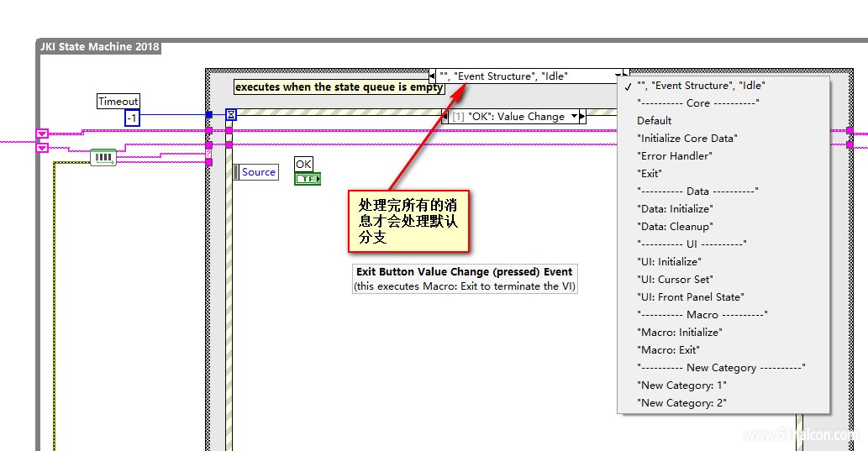Click the green string-parsing function icon

point(103,157)
